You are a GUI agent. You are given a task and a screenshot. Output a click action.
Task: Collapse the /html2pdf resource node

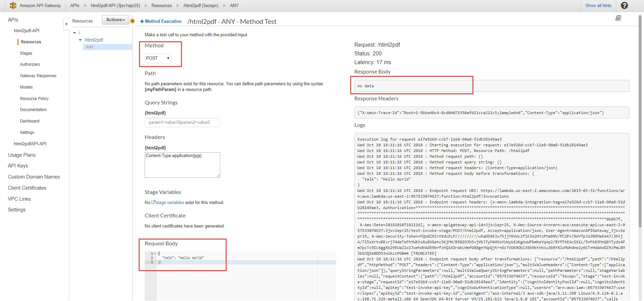click(x=80, y=40)
